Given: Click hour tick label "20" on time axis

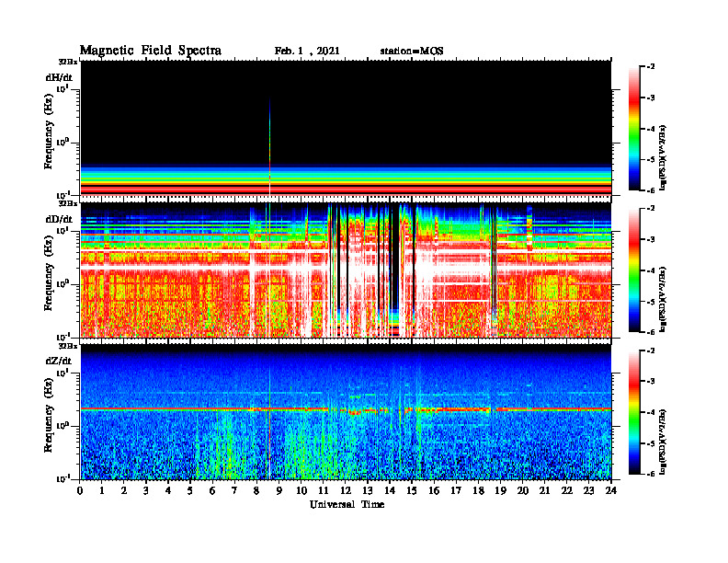Looking at the screenshot, I should point(522,491).
